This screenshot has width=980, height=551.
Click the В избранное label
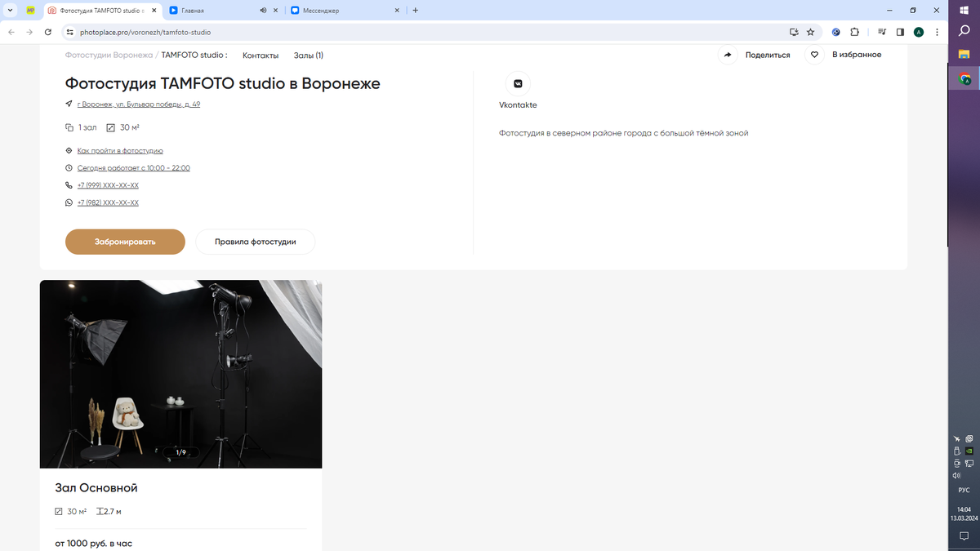857,55
